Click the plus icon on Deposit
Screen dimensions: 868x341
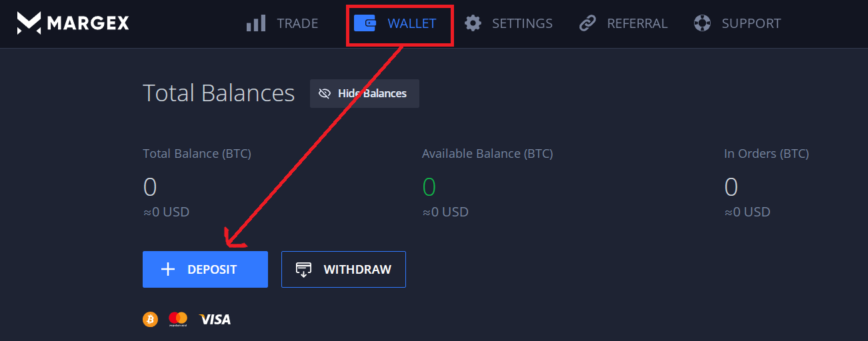168,269
